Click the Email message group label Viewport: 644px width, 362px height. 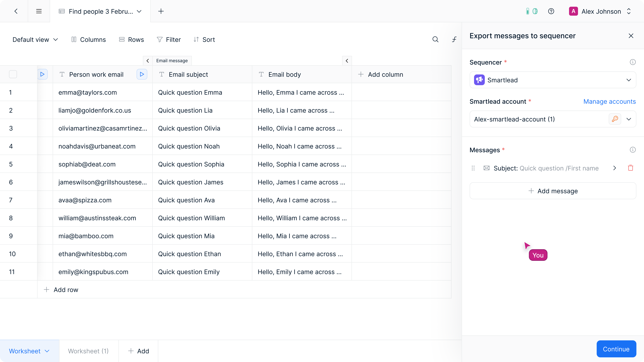pyautogui.click(x=172, y=61)
